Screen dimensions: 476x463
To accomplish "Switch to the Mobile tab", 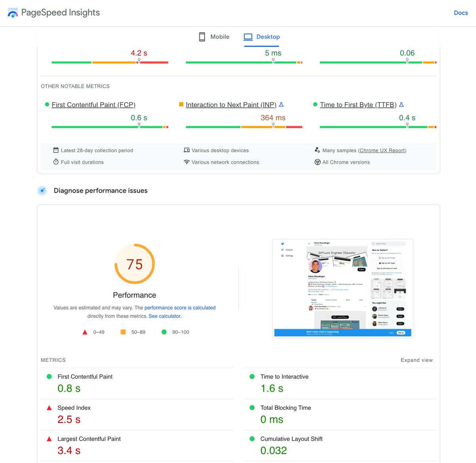I will coord(214,37).
